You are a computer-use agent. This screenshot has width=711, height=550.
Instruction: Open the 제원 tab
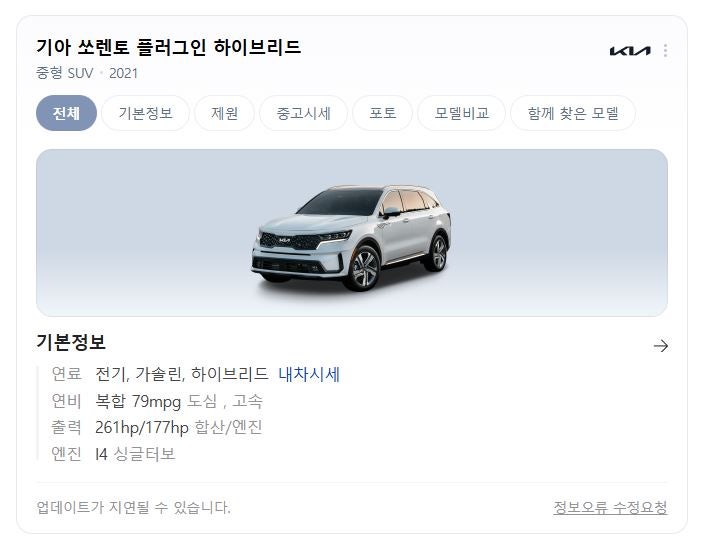point(224,113)
